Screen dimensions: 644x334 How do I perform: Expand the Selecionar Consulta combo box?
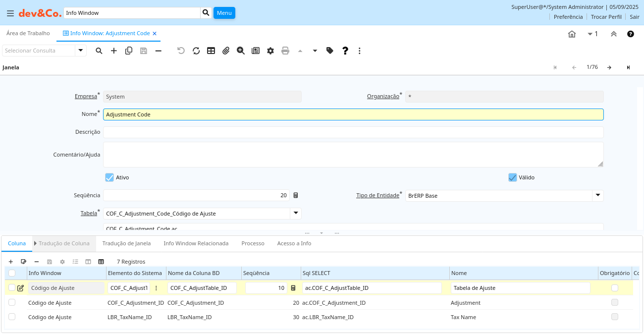tap(80, 51)
